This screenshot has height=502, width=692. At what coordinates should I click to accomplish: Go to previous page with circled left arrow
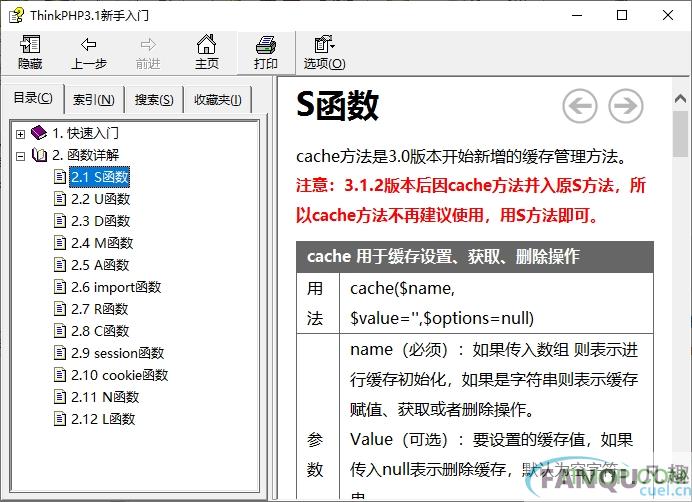tap(580, 106)
